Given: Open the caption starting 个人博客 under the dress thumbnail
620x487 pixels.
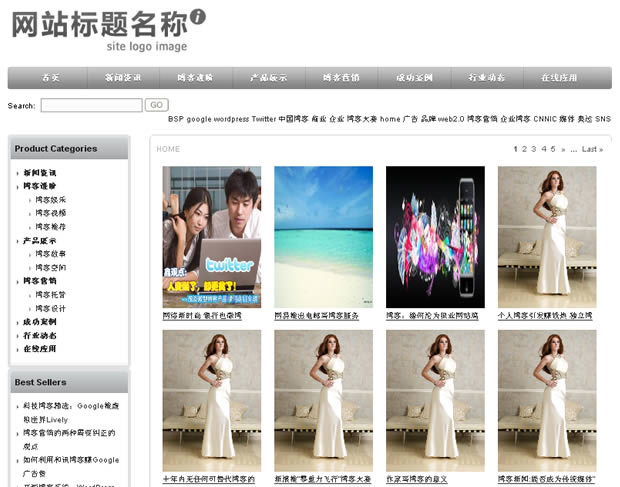Looking at the screenshot, I should click(545, 316).
